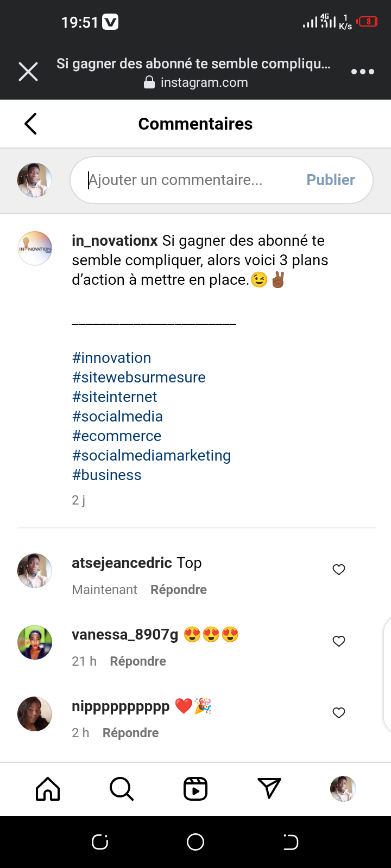Open the #innovation hashtag
391x868 pixels.
(x=112, y=358)
